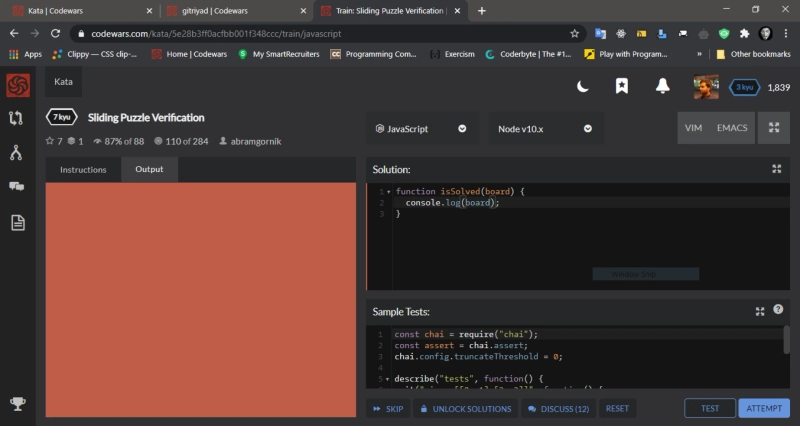Expand hidden bookmarks chevron

[x=699, y=54]
